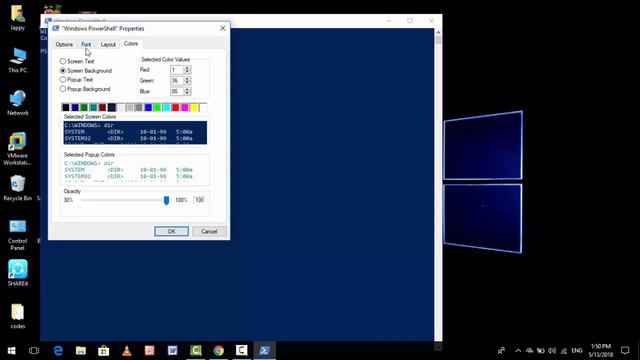Screen dimensions: 640x360
Task: Choose the Popup Text radio option
Action: click(63, 80)
